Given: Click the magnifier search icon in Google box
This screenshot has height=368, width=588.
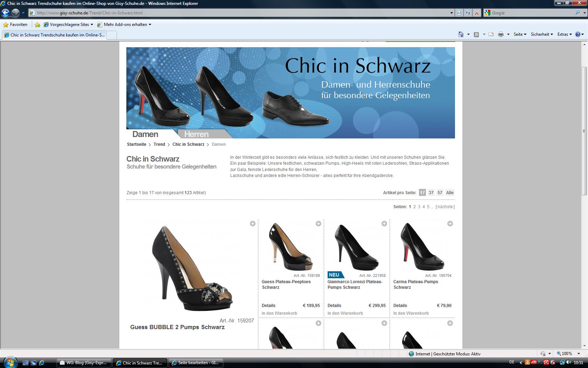Looking at the screenshot, I should click(577, 13).
